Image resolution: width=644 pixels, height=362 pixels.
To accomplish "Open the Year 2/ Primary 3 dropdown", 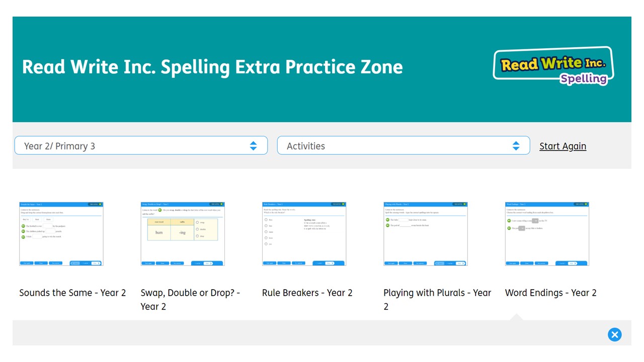I will click(141, 146).
